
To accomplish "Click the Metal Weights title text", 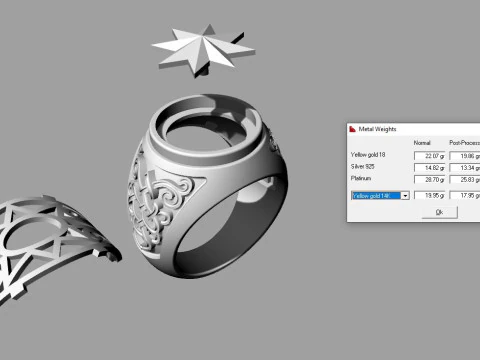I will pyautogui.click(x=377, y=129).
